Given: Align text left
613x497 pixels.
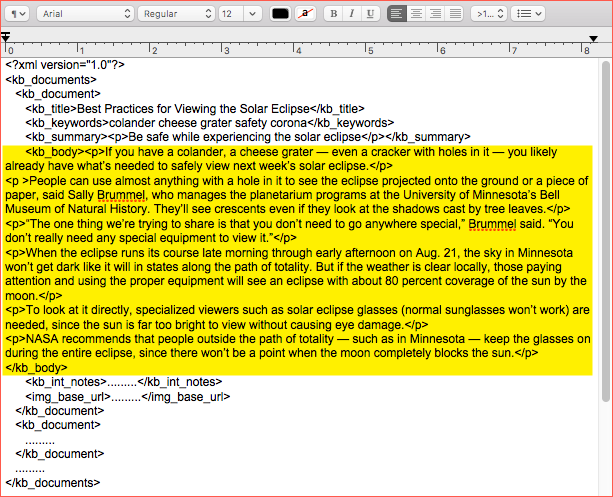Looking at the screenshot, I should point(396,14).
